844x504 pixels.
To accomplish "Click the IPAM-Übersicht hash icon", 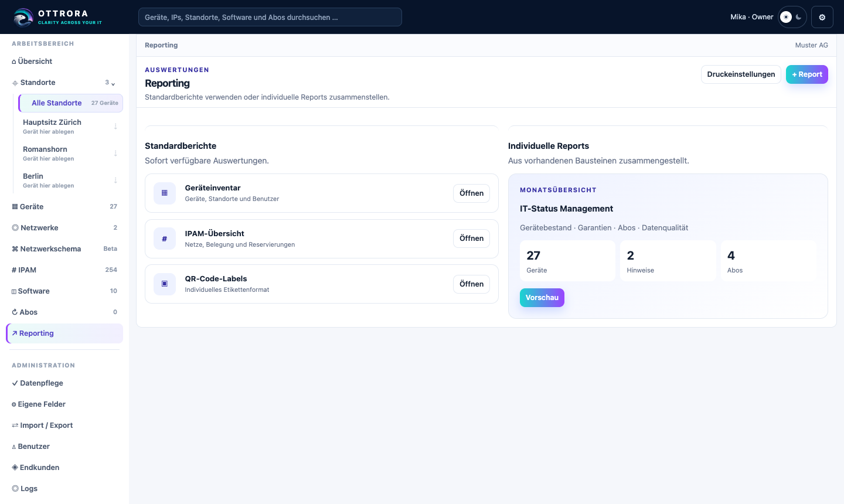I will [165, 239].
